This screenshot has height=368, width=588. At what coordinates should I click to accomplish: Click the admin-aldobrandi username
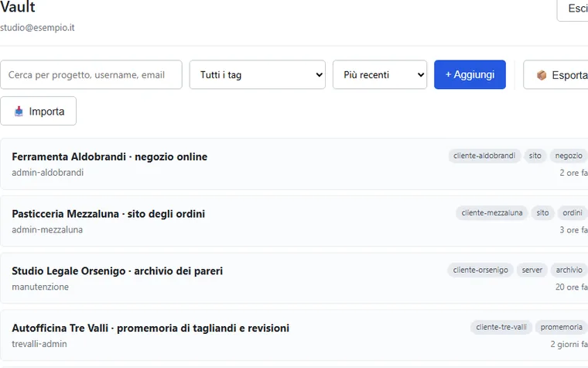click(48, 173)
